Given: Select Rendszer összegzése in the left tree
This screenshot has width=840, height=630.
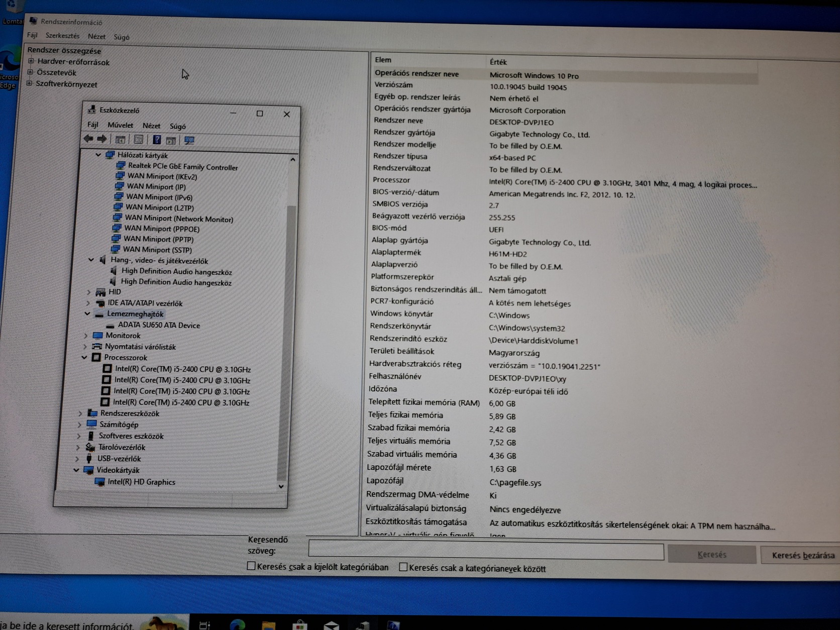Looking at the screenshot, I should 64,50.
